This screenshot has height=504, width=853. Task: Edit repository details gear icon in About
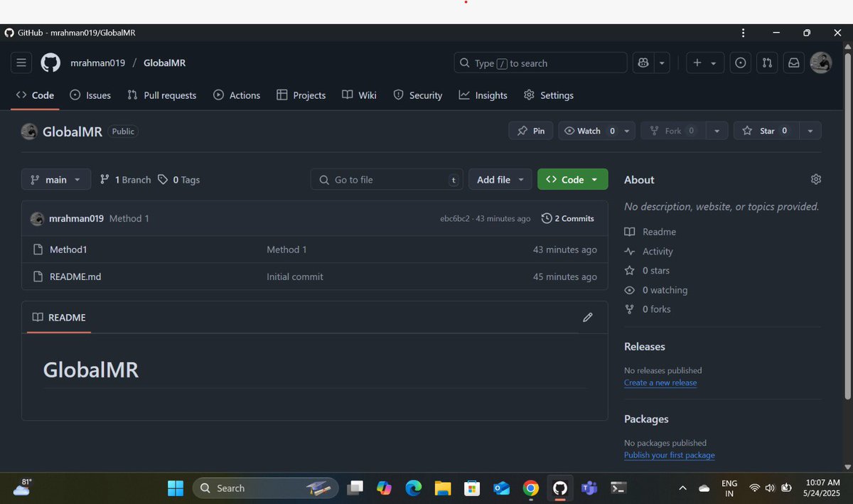click(816, 179)
